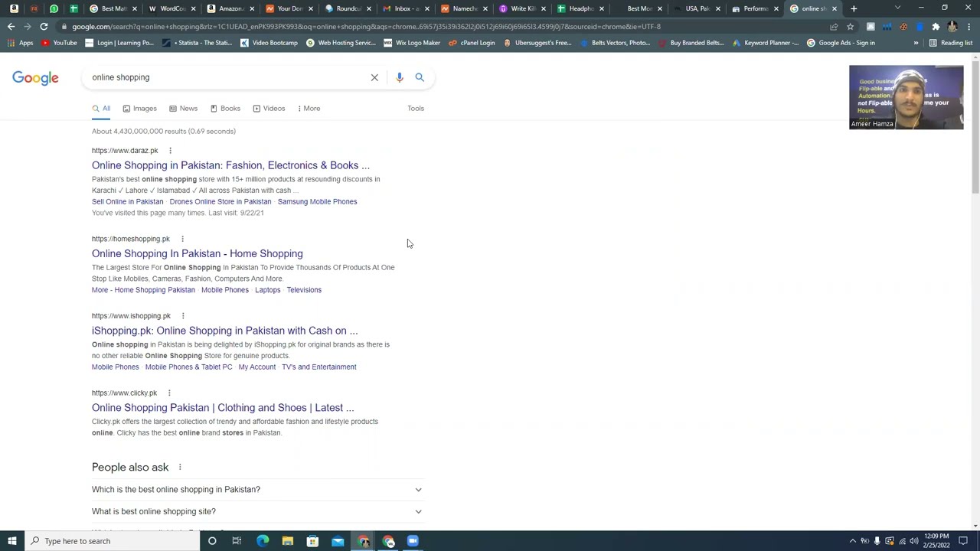Open the Tools search option
This screenshot has width=980, height=551.
tap(416, 109)
